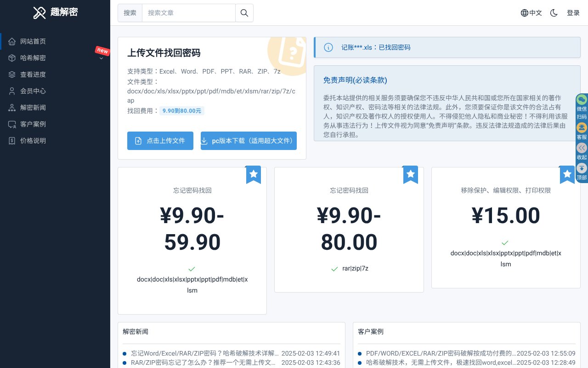Open 哈希解密 via its cube icon

[13, 58]
